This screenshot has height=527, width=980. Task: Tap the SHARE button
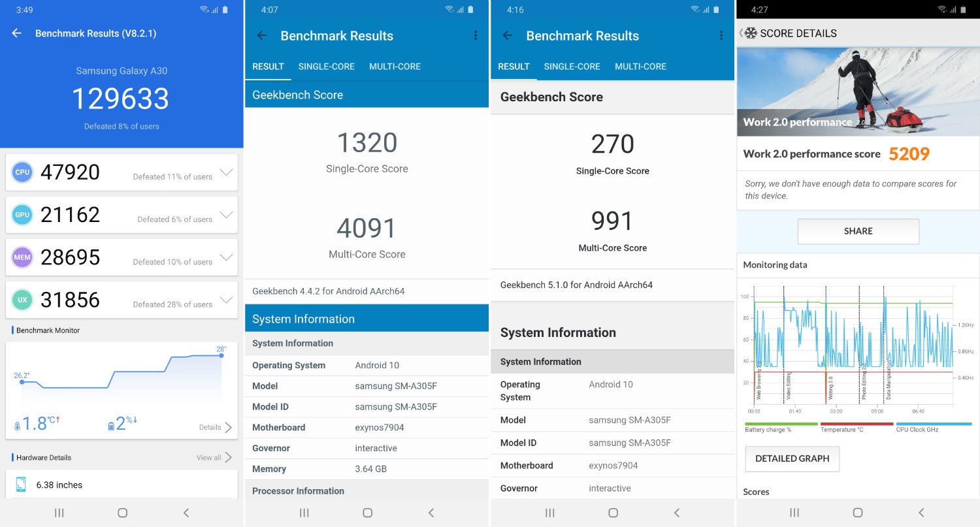tap(858, 231)
